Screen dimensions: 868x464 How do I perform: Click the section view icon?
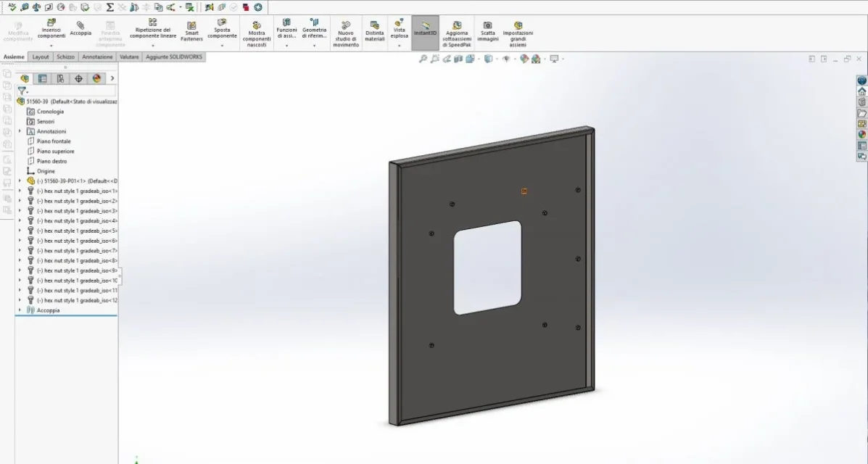click(458, 59)
